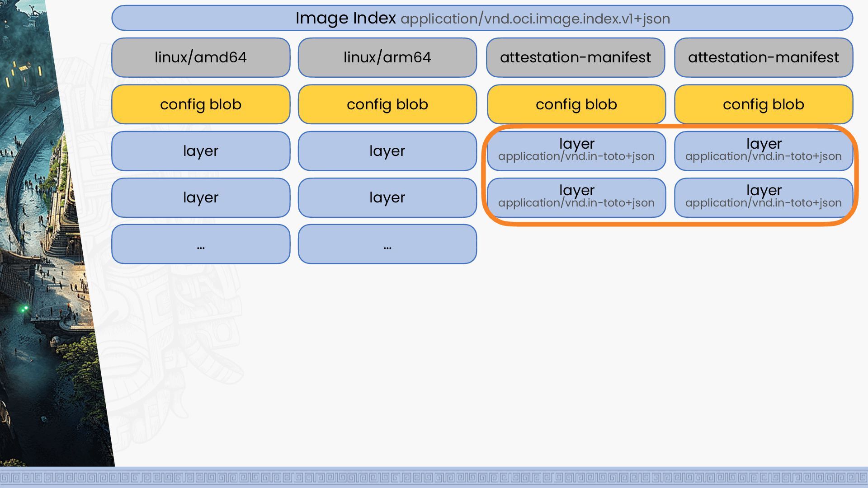Click the yellow config blob under linux/amd64
Image resolution: width=868 pixels, height=488 pixels.
(x=201, y=104)
